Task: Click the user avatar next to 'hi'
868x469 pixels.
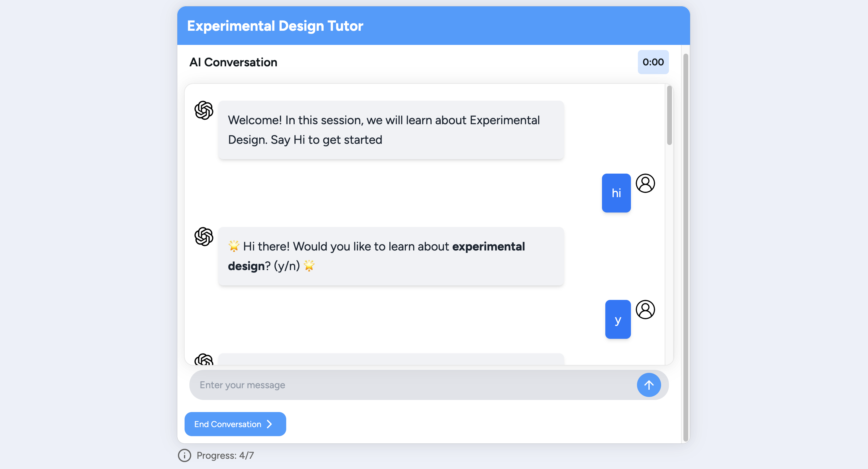Action: pos(645,183)
